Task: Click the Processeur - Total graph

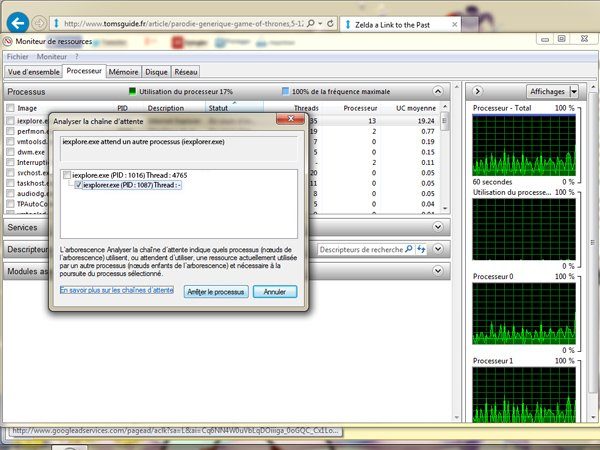Action: (x=524, y=145)
